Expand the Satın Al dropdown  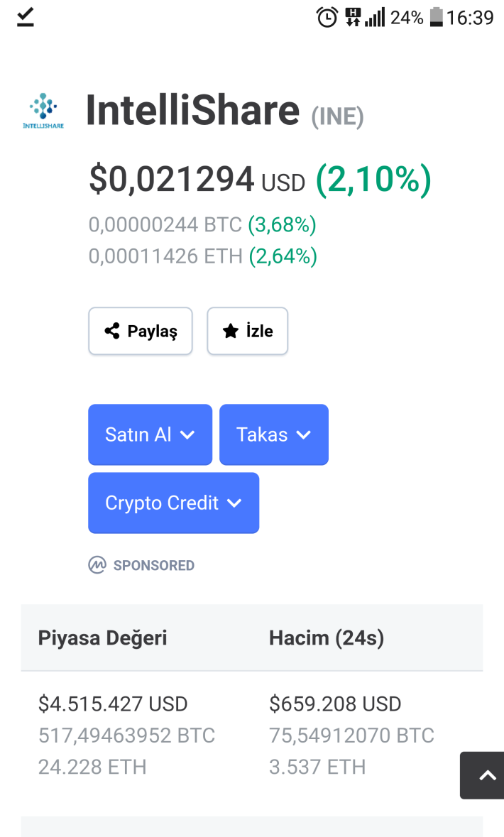(x=150, y=434)
